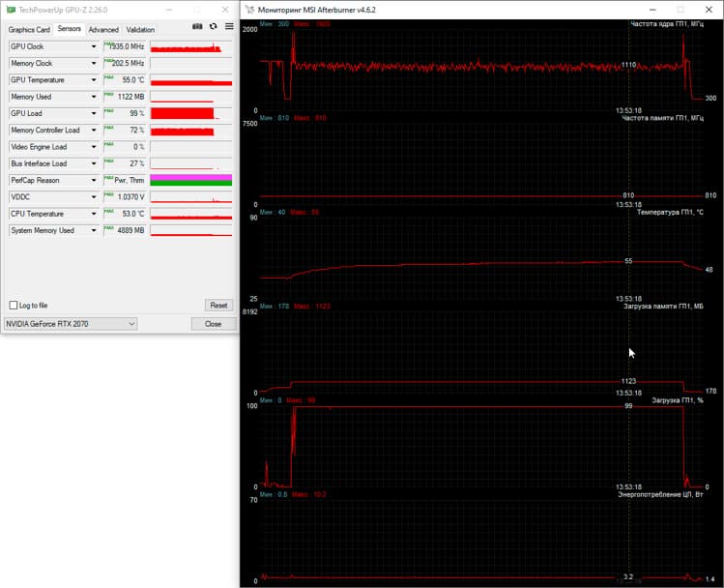
Task: Open the CPU Temperature sensor dropdown
Action: click(x=94, y=214)
